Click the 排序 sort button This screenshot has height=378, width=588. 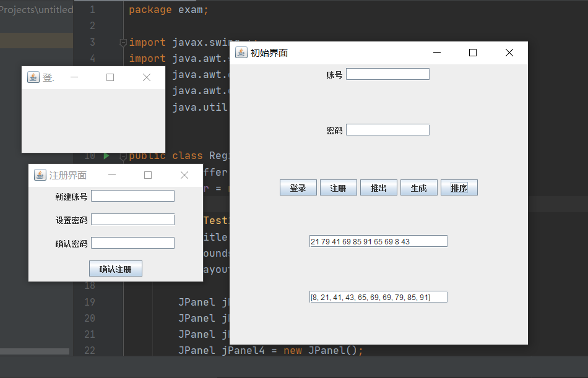click(x=459, y=187)
